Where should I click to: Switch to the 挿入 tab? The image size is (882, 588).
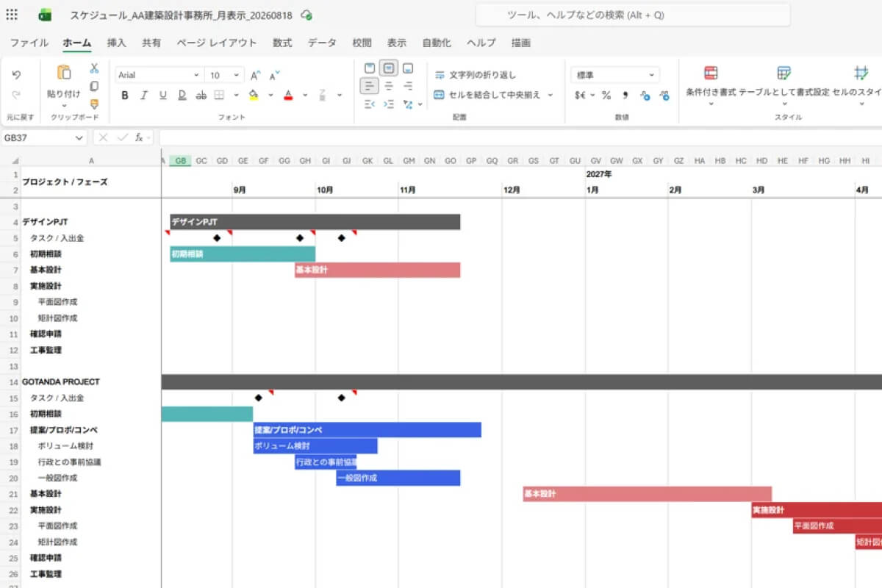[x=117, y=43]
